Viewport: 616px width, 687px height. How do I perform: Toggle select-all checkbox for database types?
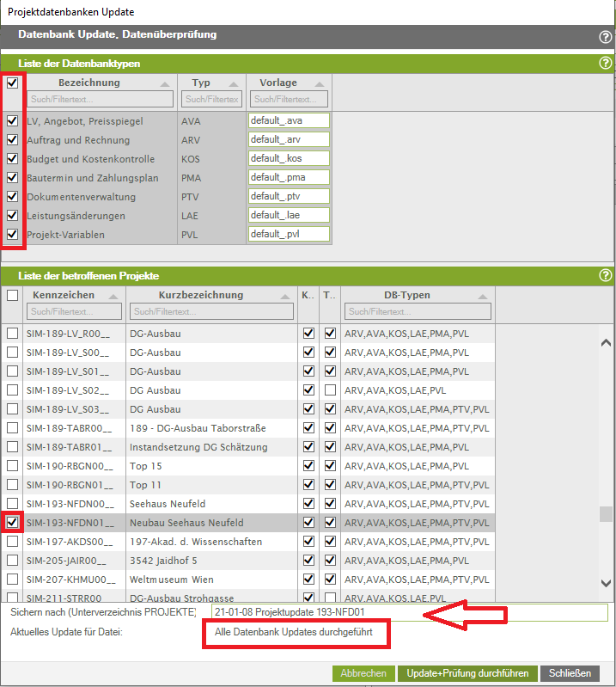(12, 83)
